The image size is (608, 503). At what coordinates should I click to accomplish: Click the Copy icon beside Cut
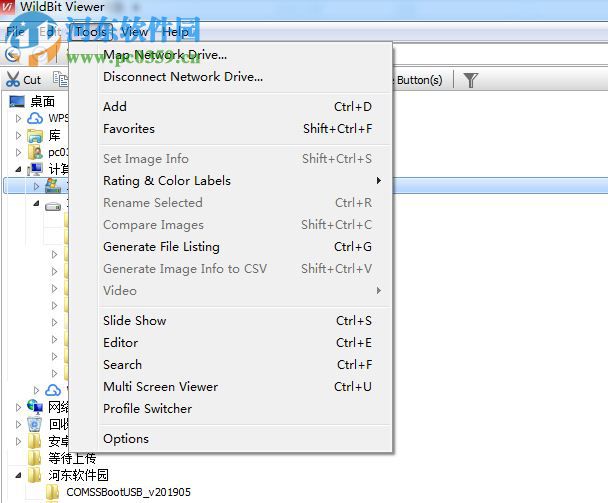tap(60, 79)
